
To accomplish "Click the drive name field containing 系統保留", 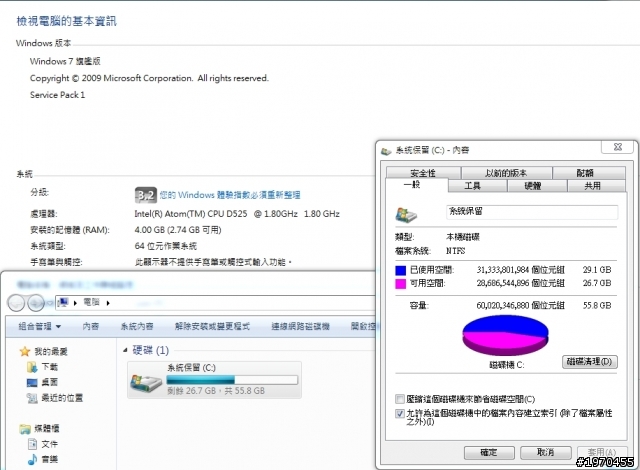I will point(532,212).
